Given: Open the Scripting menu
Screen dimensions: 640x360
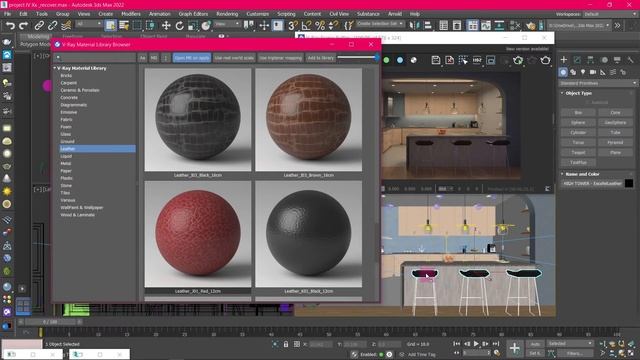Looking at the screenshot, I should tap(286, 14).
